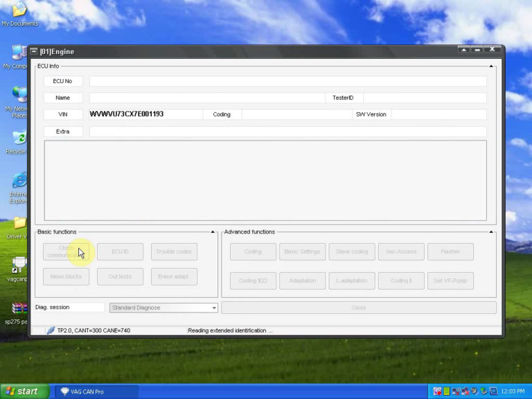The image size is (532, 399).
Task: Click the feather icon in the status bar
Action: [x=51, y=330]
